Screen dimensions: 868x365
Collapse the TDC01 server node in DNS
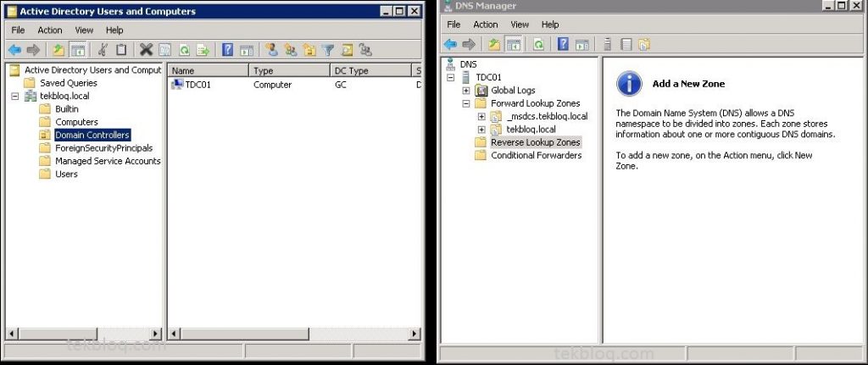(x=450, y=77)
